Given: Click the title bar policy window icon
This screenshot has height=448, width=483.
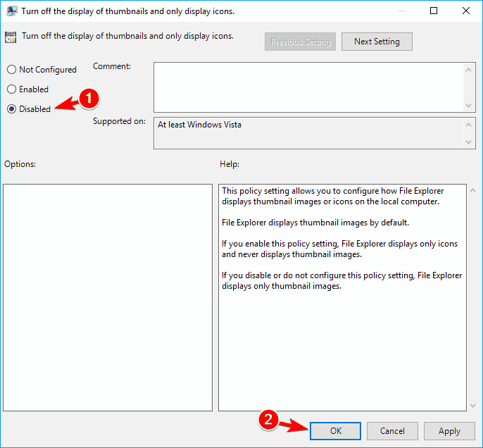Looking at the screenshot, I should (11, 11).
